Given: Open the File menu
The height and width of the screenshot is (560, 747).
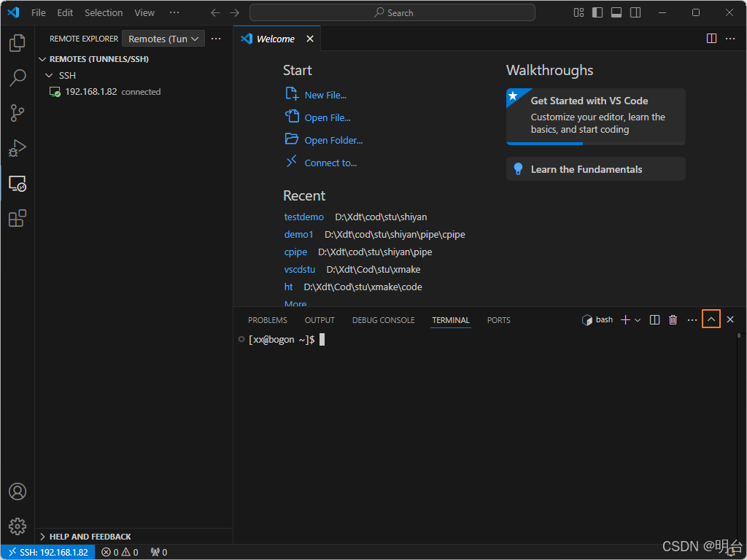Looking at the screenshot, I should 38,13.
